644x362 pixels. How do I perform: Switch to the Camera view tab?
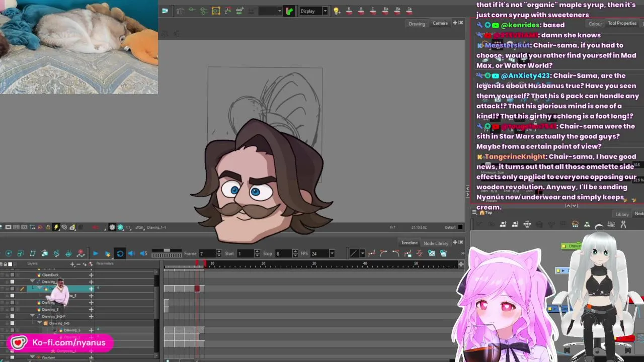coord(440,23)
